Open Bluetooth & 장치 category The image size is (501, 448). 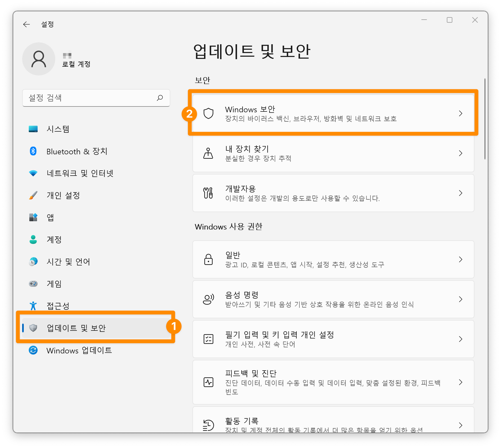(96, 151)
